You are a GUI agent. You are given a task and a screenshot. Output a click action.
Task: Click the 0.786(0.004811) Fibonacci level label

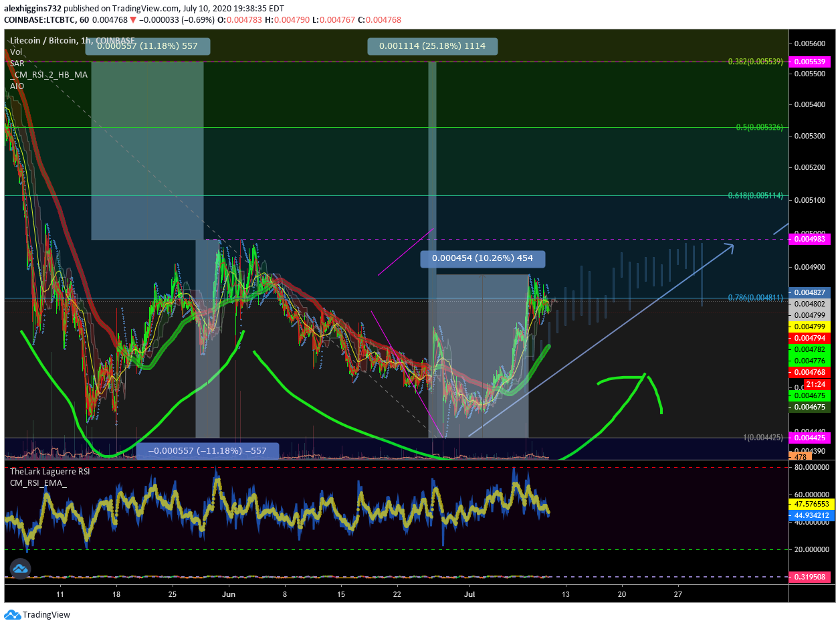(757, 297)
